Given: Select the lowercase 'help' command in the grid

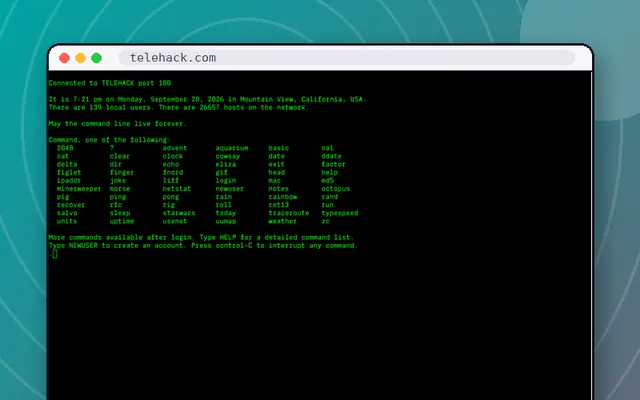Looking at the screenshot, I should 329,172.
